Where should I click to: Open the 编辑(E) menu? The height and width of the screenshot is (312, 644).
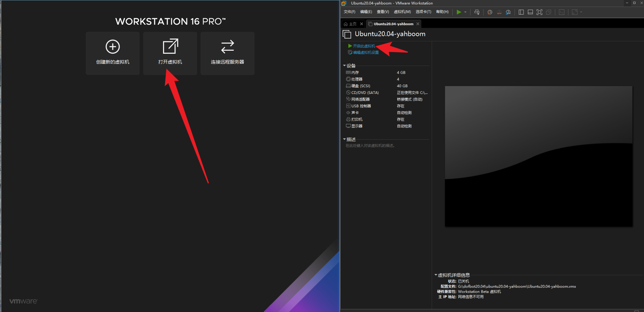366,12
